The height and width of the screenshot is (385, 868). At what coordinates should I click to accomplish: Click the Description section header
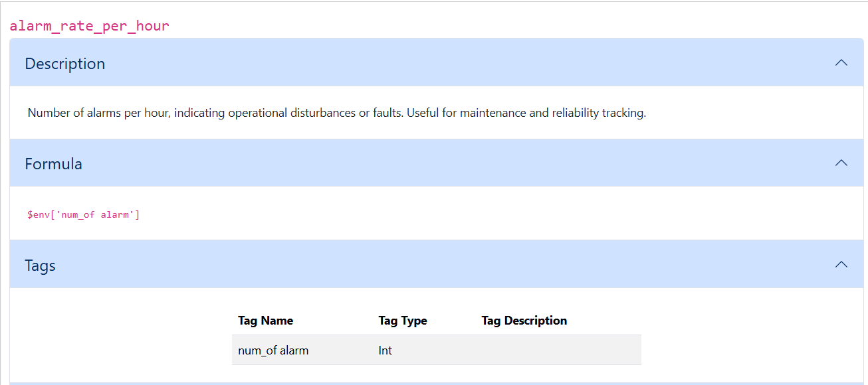pyautogui.click(x=64, y=63)
